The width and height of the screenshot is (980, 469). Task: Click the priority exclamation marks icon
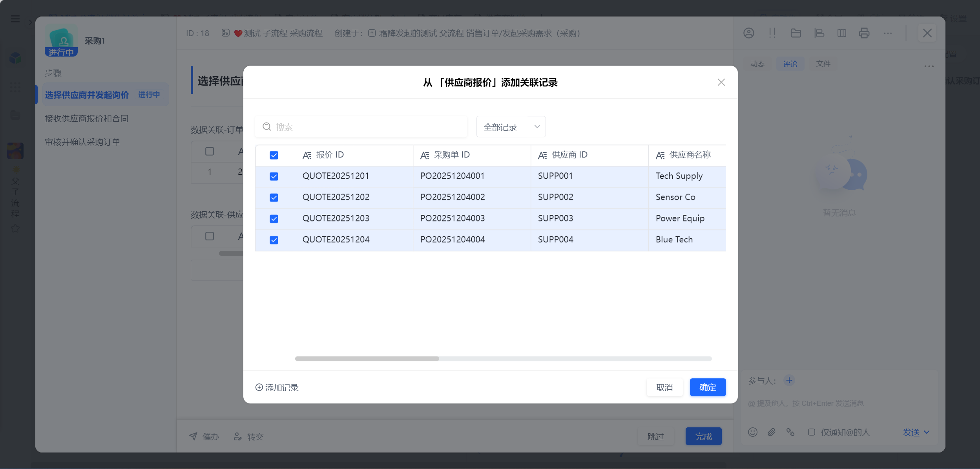(772, 33)
